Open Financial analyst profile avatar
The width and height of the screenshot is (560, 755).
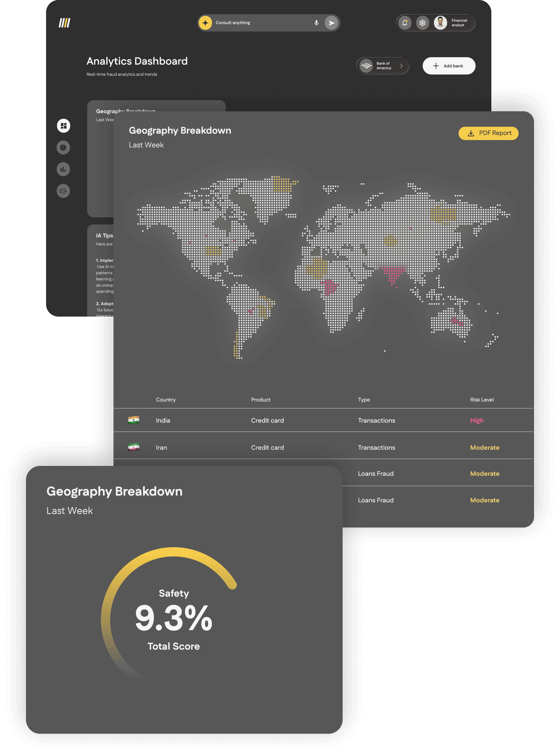click(440, 23)
